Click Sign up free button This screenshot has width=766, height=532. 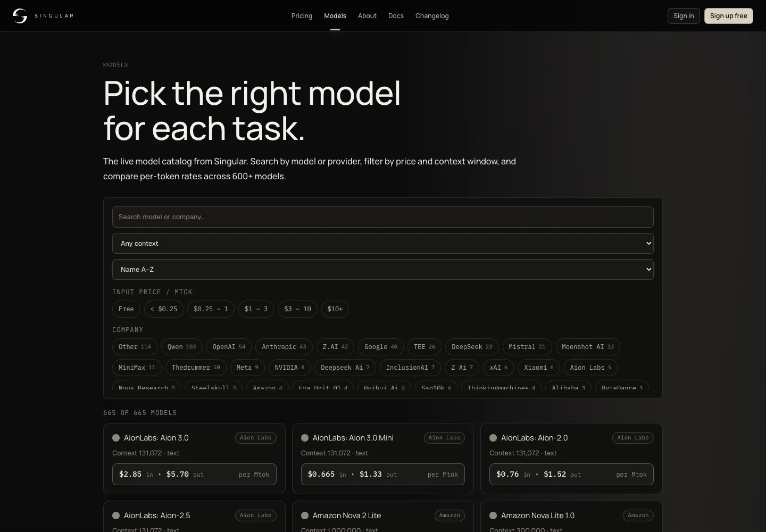coord(728,16)
